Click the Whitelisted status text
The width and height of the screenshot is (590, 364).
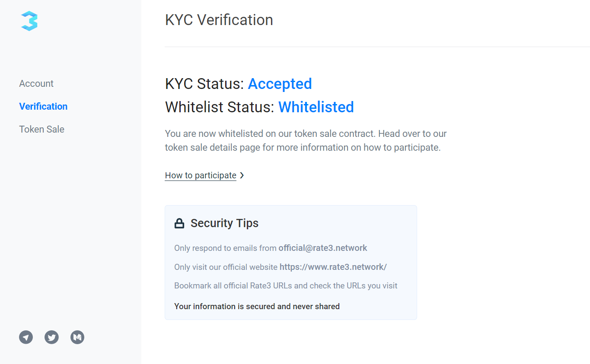pos(316,107)
